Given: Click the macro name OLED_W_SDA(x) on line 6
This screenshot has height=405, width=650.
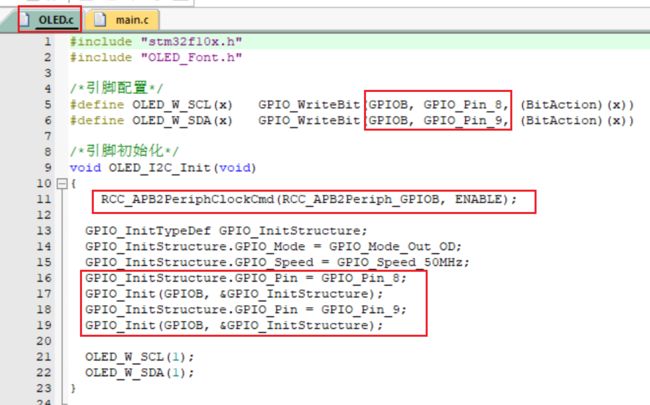Looking at the screenshot, I should 182,121.
